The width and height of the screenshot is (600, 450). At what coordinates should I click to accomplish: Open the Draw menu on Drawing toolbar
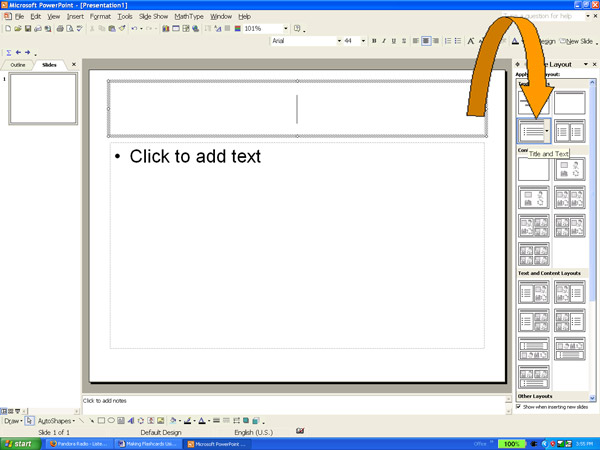[x=13, y=421]
